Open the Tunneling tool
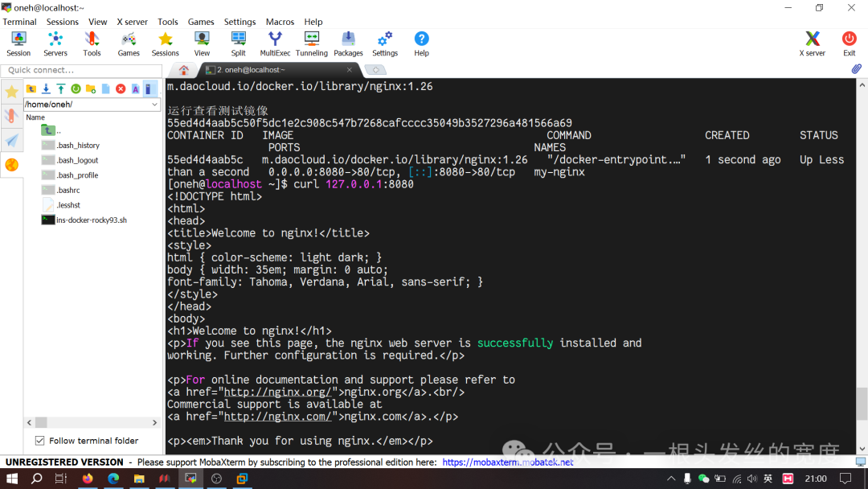Viewport: 868px width, 489px height. [312, 43]
